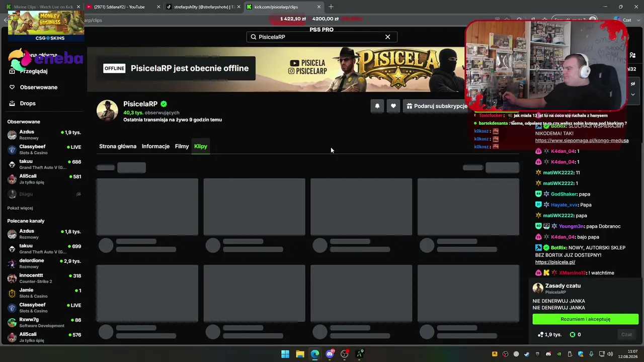Image resolution: width=644 pixels, height=362 pixels.
Task: Click the disabled Czat send button
Action: click(626, 334)
